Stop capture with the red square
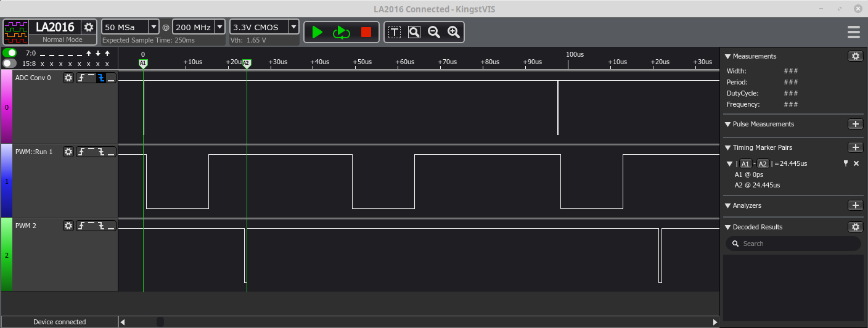868x328 pixels. (366, 32)
